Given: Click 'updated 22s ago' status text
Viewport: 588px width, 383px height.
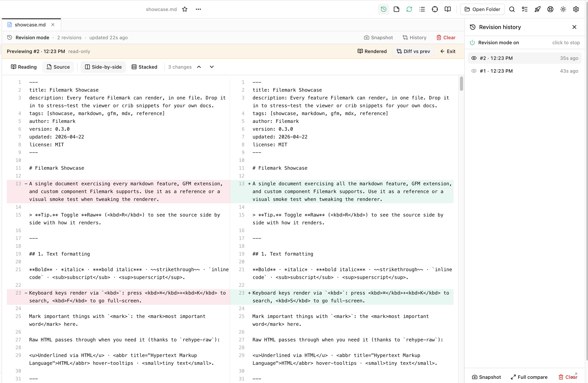Looking at the screenshot, I should 108,38.
